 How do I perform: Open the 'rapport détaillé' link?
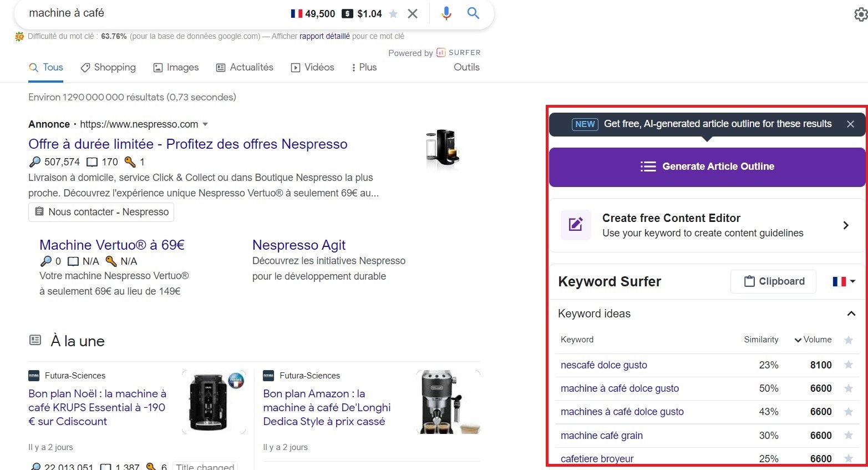[324, 36]
